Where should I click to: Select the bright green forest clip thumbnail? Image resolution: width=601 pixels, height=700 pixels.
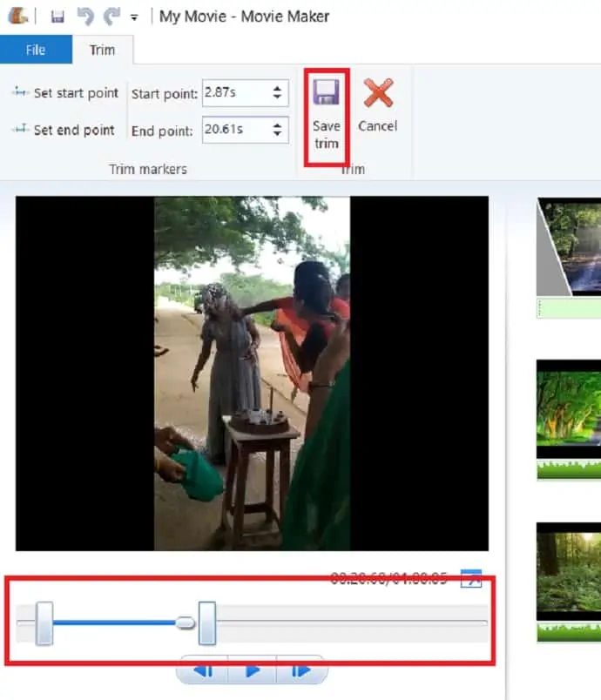[569, 408]
